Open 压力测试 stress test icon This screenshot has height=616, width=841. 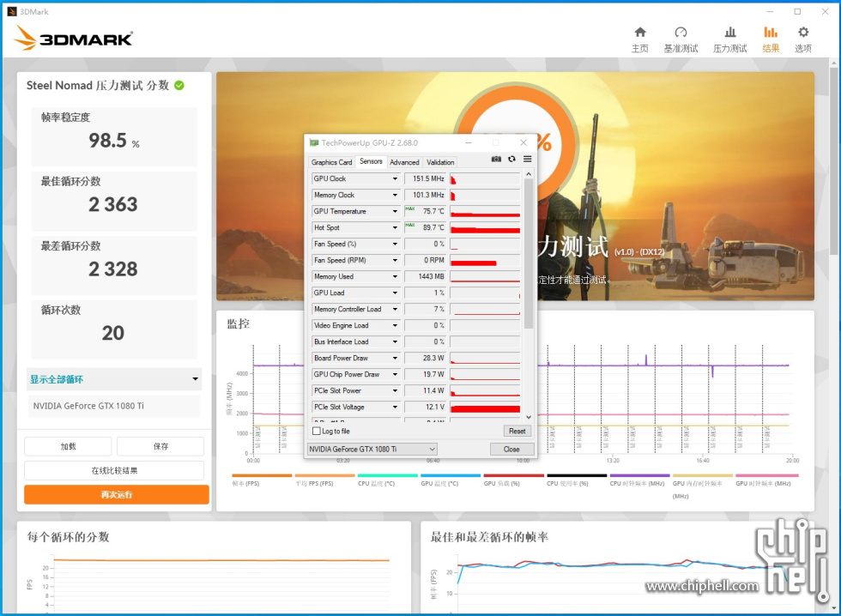[x=730, y=33]
